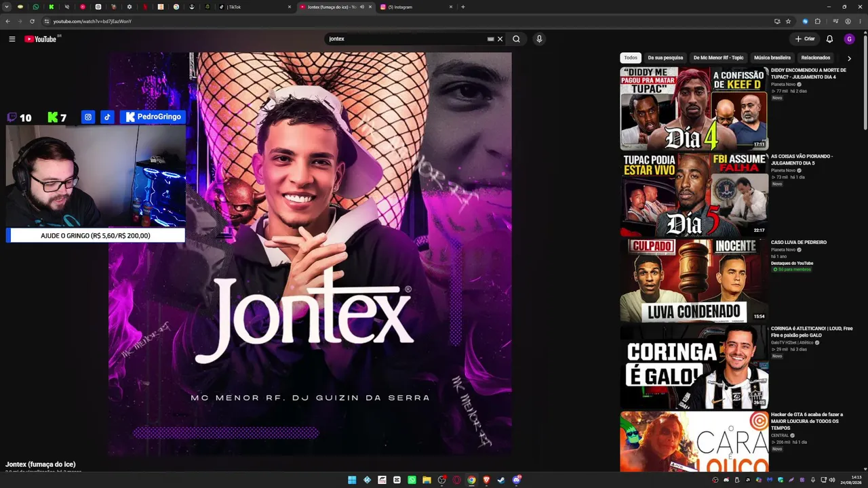Go back in browser history
This screenshot has width=868, height=488.
pyautogui.click(x=8, y=21)
